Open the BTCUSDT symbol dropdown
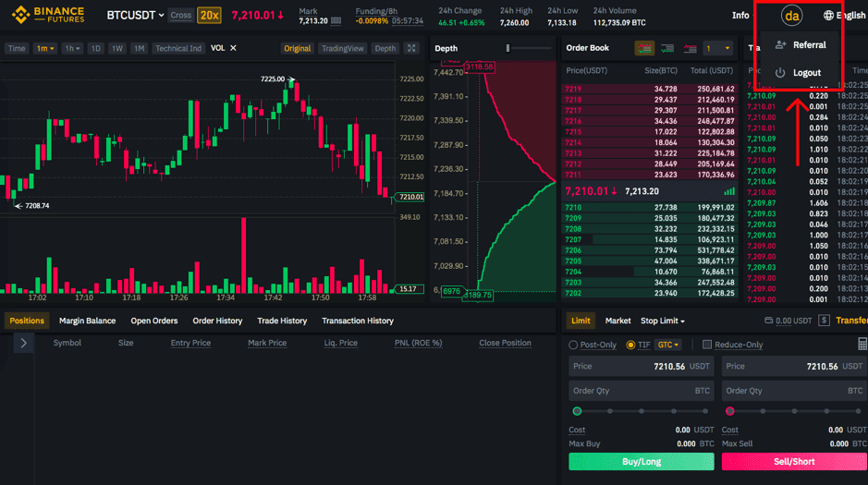 pos(135,15)
